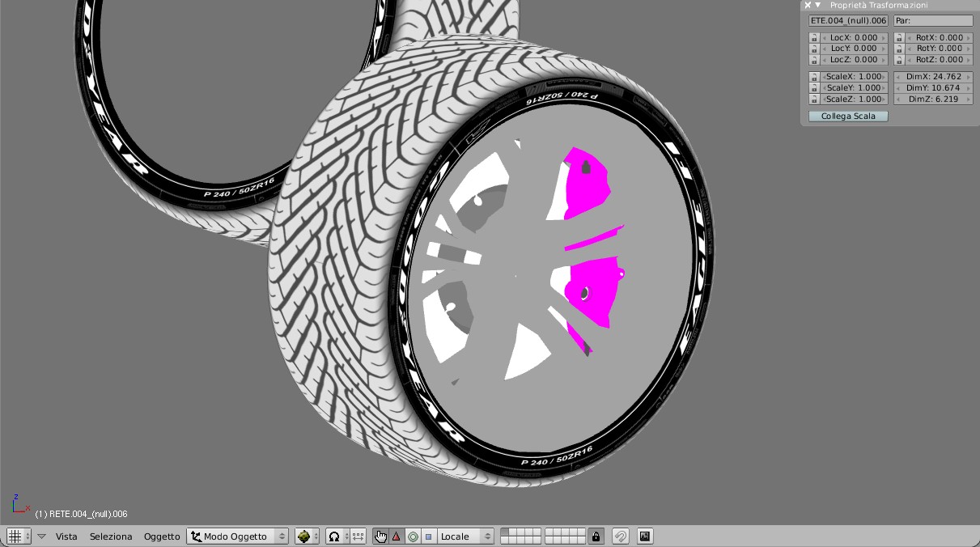Image resolution: width=980 pixels, height=547 pixels.
Task: Toggle the ScaleY lock icon
Action: [x=814, y=88]
